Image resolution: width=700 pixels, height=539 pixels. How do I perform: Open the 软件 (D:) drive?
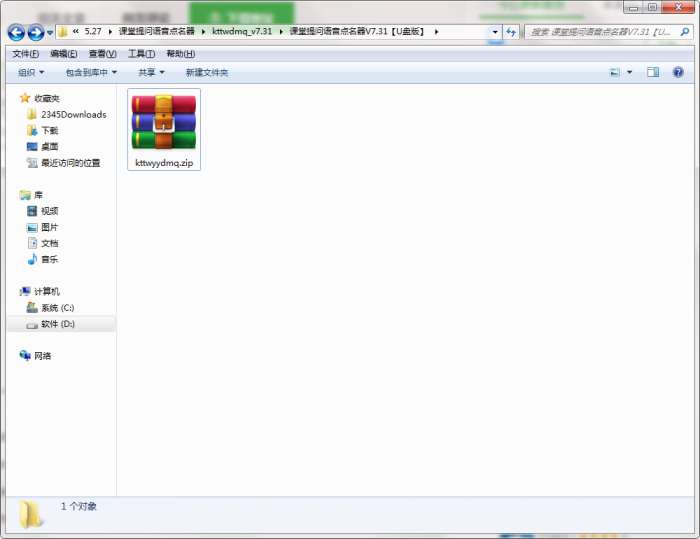tap(58, 324)
